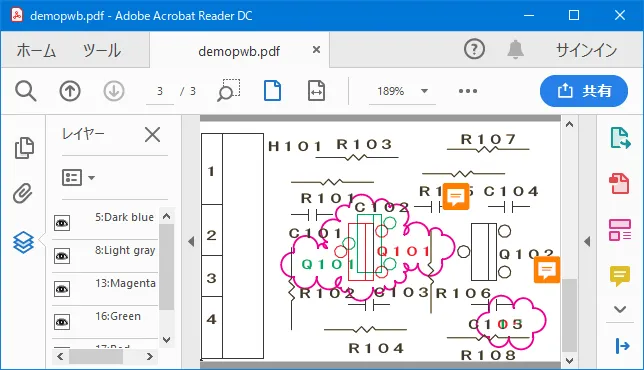Screen dimensions: 644x370
Task: Toggle visibility of 13:Magenta layer
Action: pyautogui.click(x=62, y=289)
